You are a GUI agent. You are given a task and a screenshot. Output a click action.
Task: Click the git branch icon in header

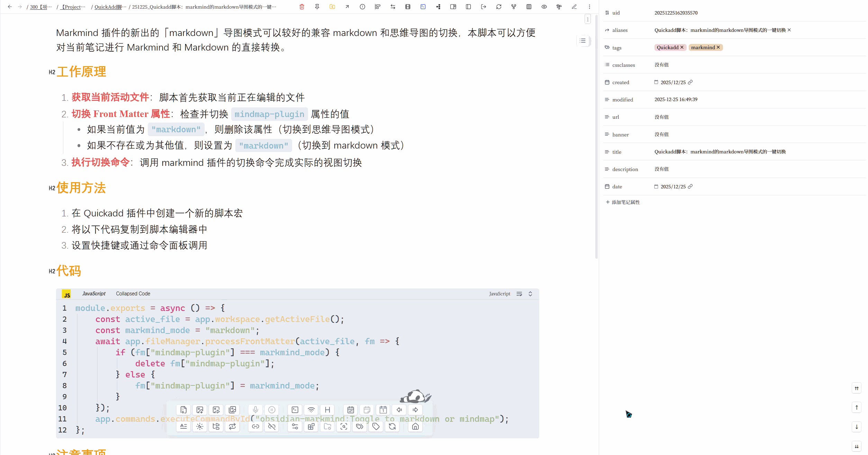tap(514, 7)
